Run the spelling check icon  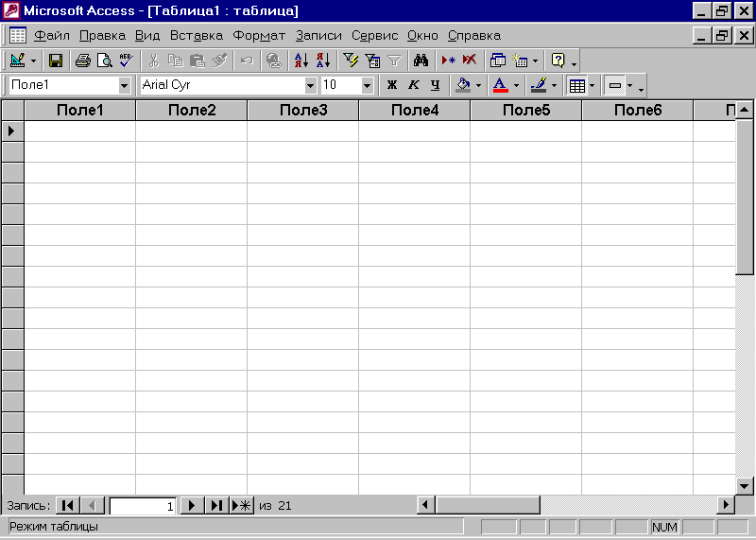pyautogui.click(x=127, y=61)
